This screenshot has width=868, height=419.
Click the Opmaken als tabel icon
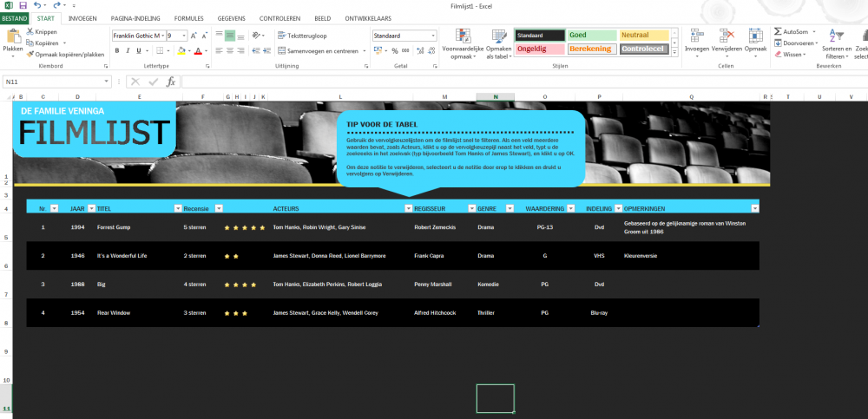[499, 36]
